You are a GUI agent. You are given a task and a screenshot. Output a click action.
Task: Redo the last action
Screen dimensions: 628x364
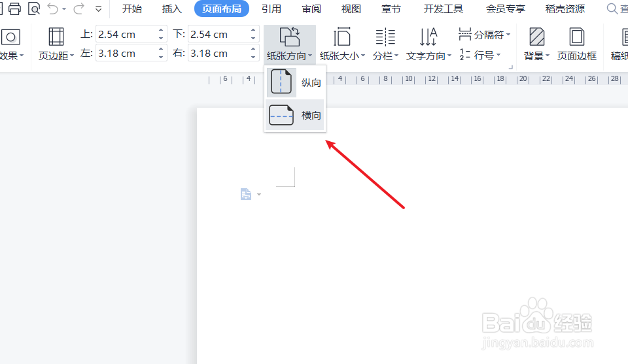click(x=78, y=8)
